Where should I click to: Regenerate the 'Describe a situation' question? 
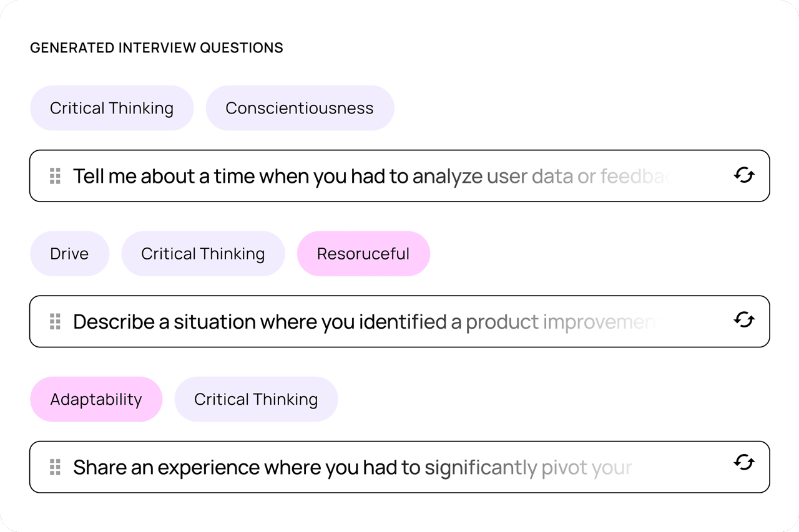click(x=743, y=321)
